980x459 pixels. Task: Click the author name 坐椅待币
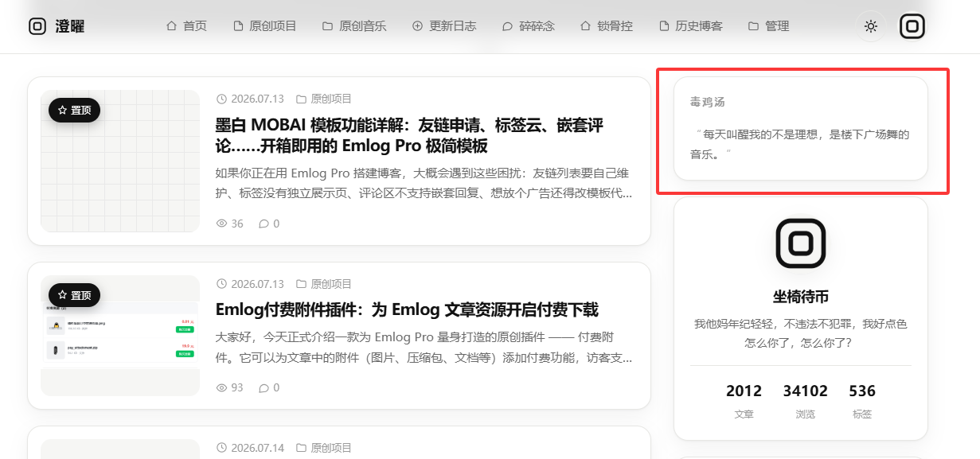tap(801, 297)
